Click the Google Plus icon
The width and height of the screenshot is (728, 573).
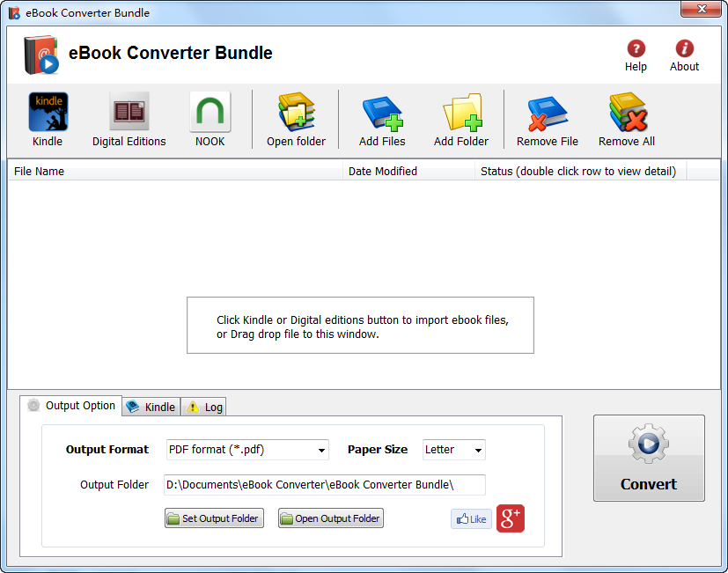(511, 518)
